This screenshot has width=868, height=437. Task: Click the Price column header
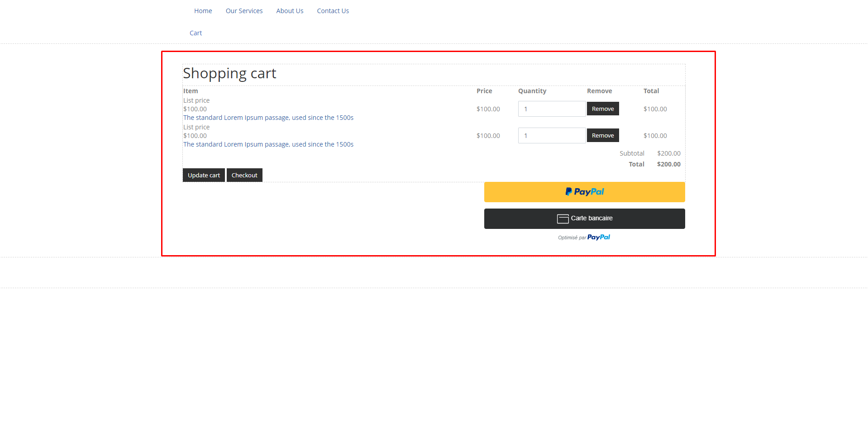pyautogui.click(x=484, y=91)
